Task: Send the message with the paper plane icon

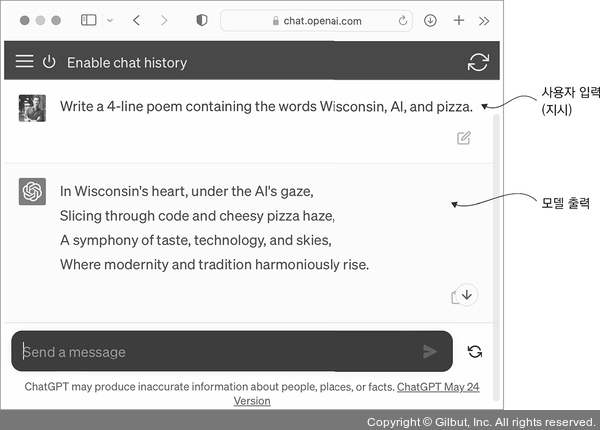Action: tap(430, 351)
